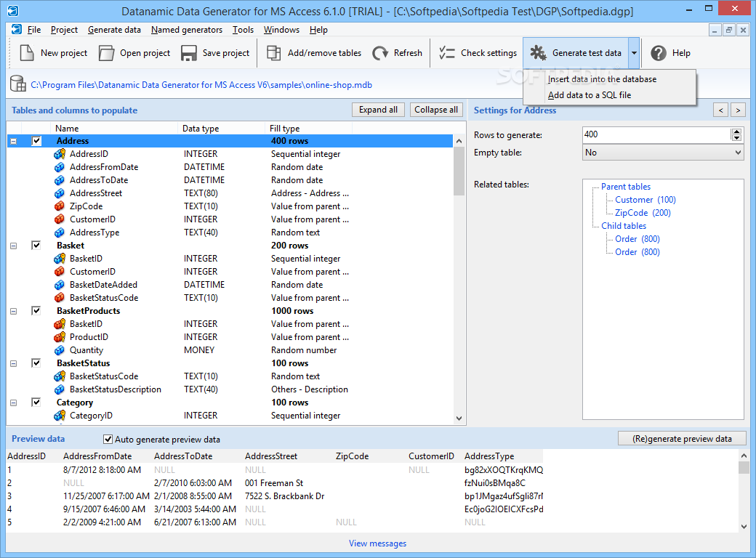Click the Save project floppy icon
This screenshot has width=756, height=558.
click(x=188, y=52)
